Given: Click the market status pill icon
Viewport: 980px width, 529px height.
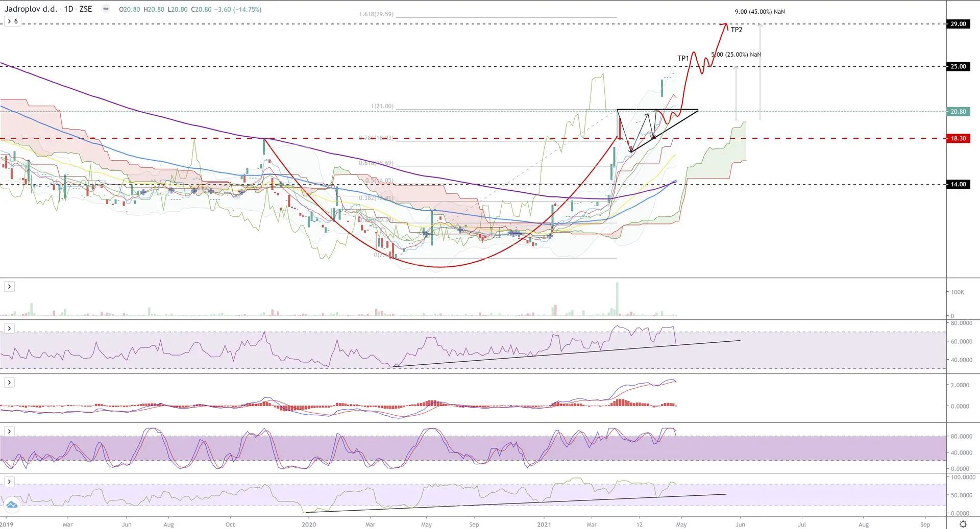Looking at the screenshot, I should [x=106, y=9].
